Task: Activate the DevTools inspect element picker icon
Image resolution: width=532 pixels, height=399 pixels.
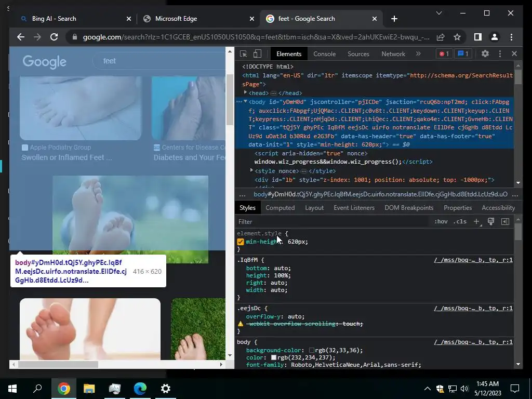Action: point(243,54)
